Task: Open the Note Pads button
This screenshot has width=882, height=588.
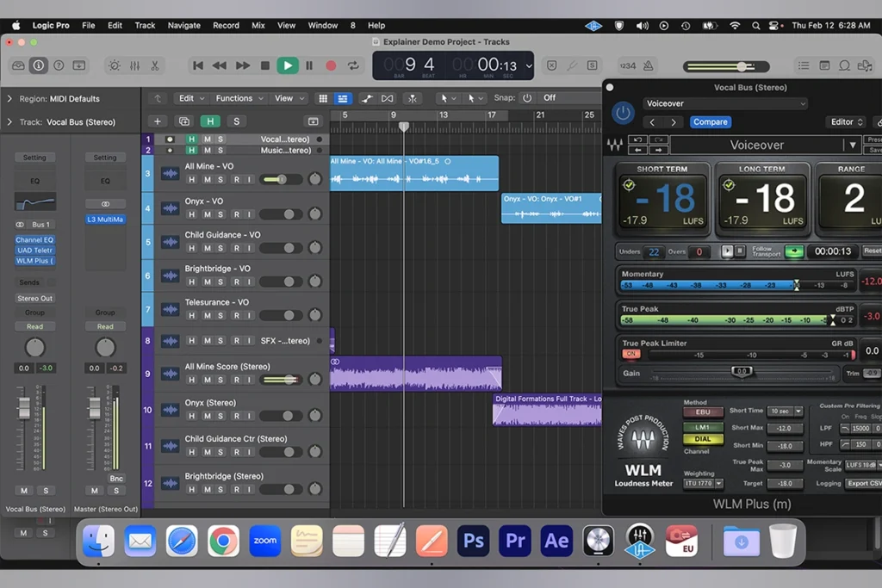Action: click(824, 65)
